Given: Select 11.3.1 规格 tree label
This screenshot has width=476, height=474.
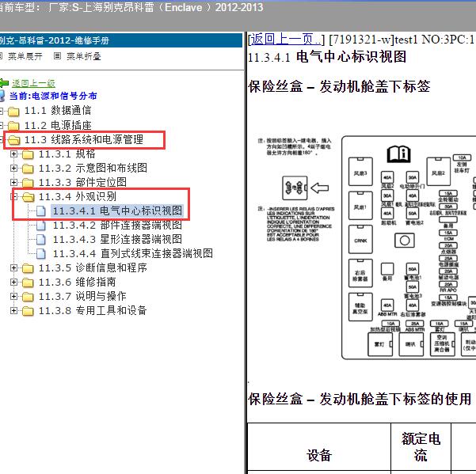Looking at the screenshot, I should pyautogui.click(x=67, y=154).
